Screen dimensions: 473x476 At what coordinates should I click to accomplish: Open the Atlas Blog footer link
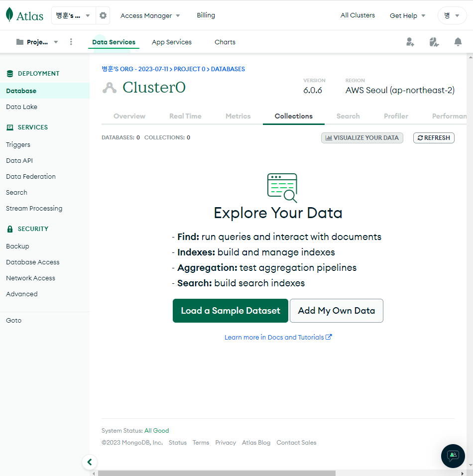[256, 443]
